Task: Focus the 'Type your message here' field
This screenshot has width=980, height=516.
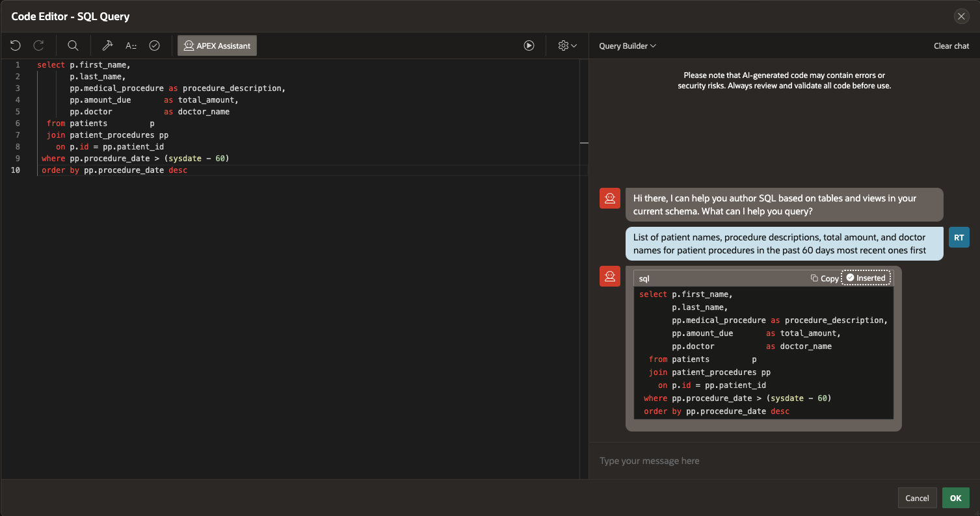Action: (780, 461)
